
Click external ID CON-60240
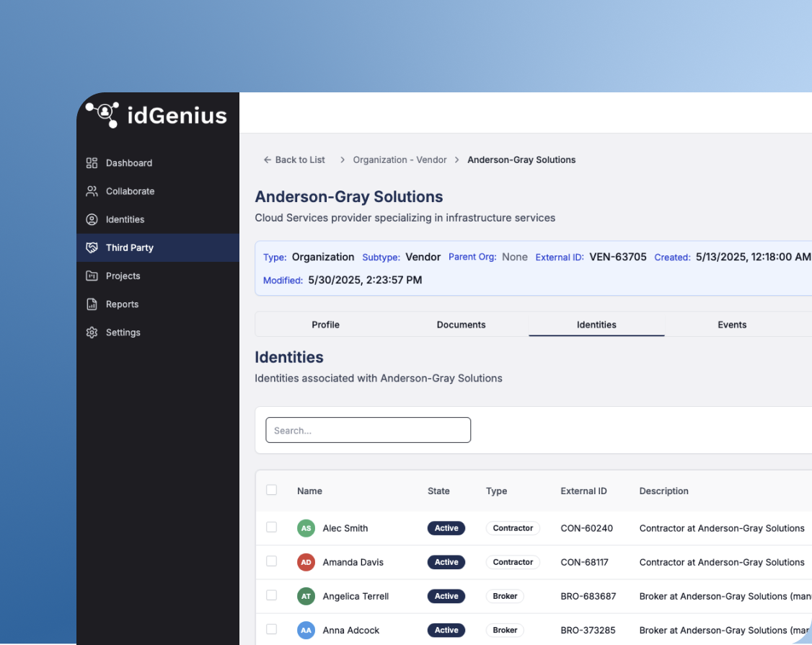coord(587,528)
